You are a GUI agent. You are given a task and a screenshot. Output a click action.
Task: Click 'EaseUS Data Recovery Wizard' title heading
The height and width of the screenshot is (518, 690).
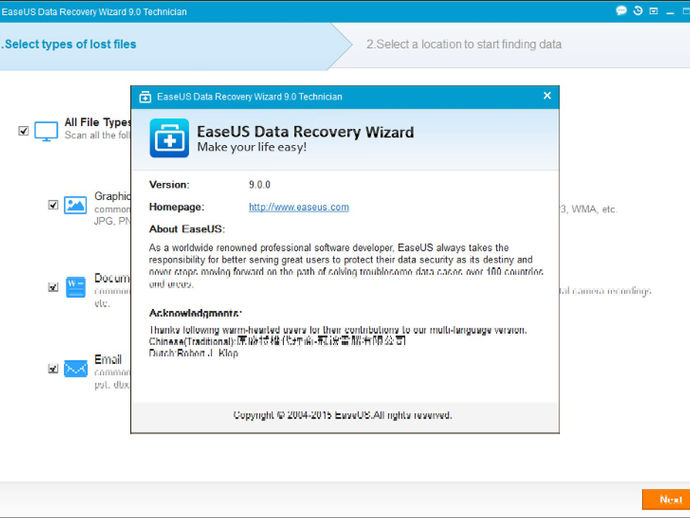[x=305, y=132]
